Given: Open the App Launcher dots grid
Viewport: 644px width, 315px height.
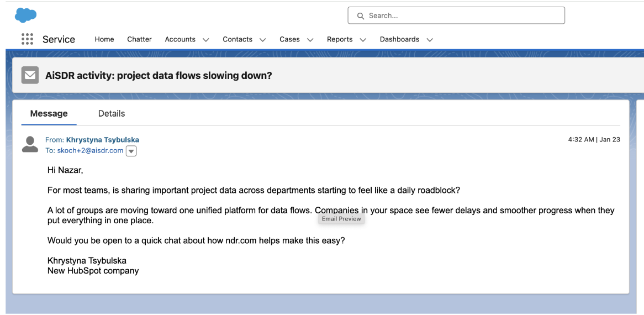Looking at the screenshot, I should coord(27,39).
